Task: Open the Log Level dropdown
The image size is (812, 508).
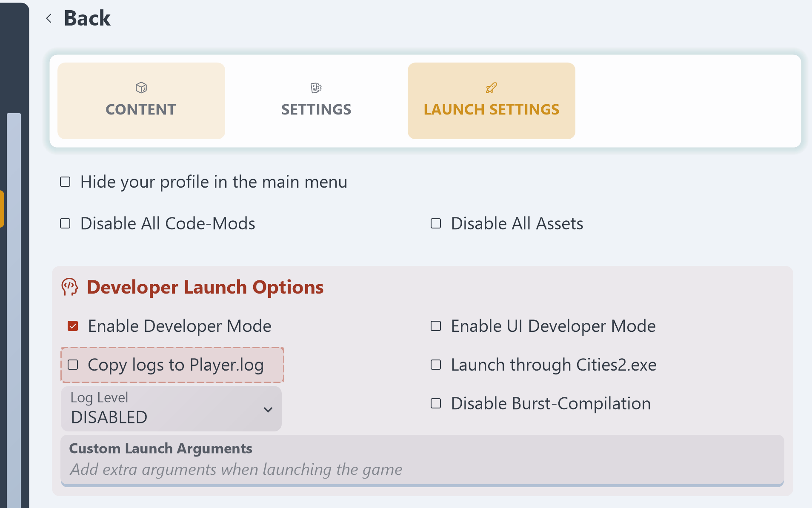Action: [x=171, y=409]
